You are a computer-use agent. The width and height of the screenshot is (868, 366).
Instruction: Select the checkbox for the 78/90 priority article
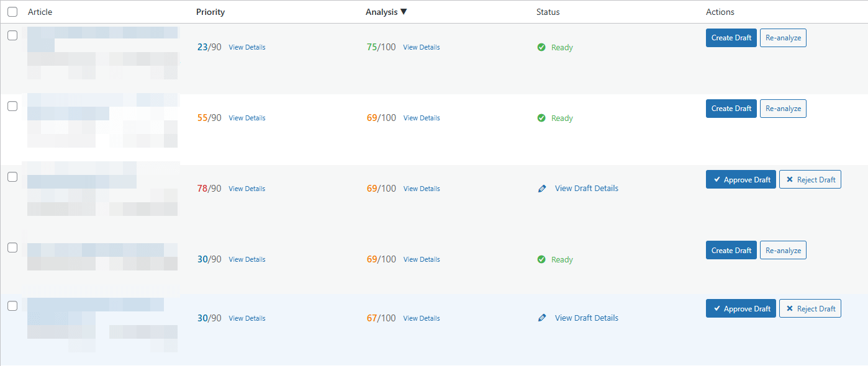pos(12,177)
